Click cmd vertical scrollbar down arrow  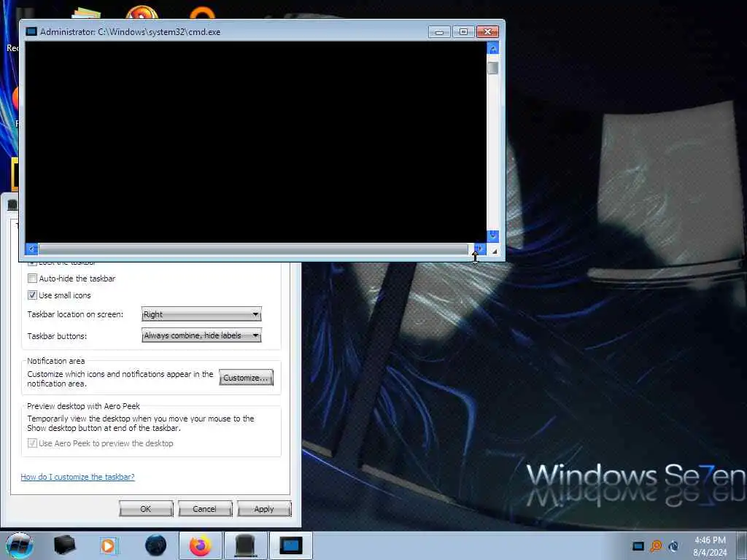493,236
